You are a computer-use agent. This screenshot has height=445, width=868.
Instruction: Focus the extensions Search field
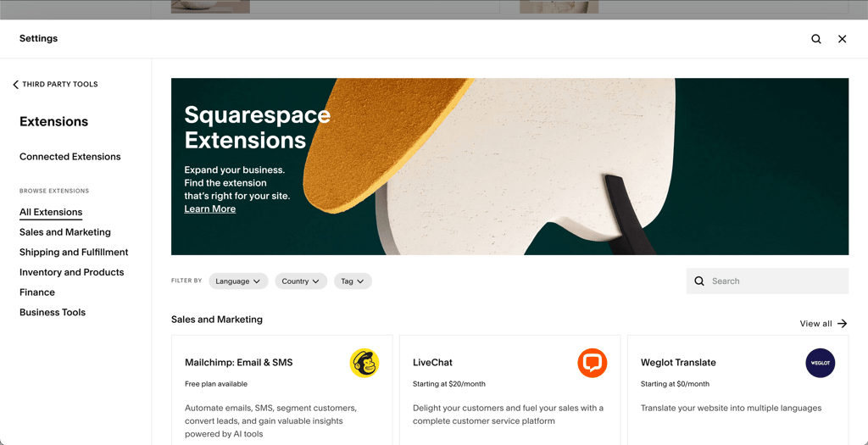[767, 281]
